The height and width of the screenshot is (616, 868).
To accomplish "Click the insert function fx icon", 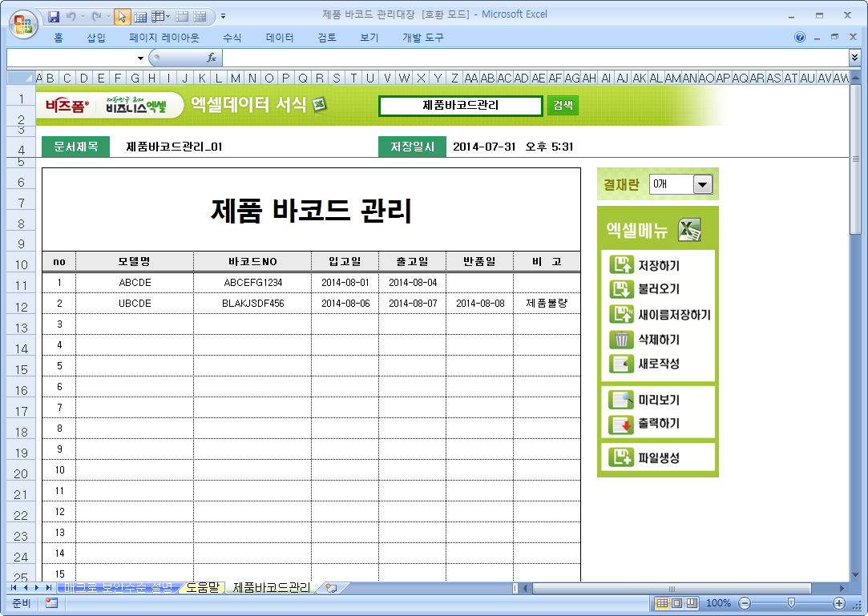I will tap(212, 58).
